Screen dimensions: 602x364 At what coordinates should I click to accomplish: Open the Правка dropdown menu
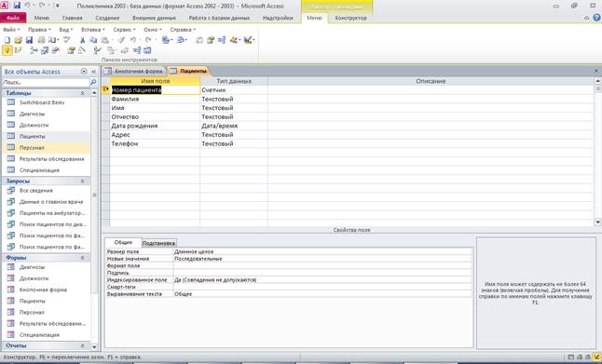pyautogui.click(x=39, y=30)
